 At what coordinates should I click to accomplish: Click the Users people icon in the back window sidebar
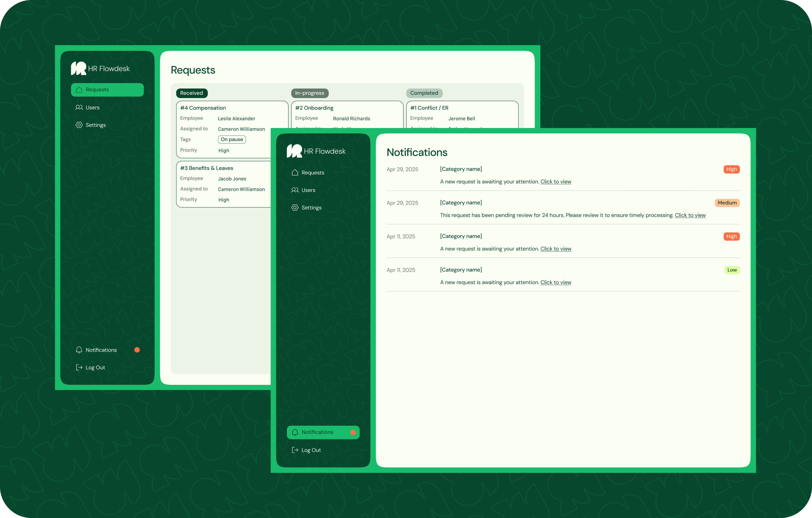point(79,107)
